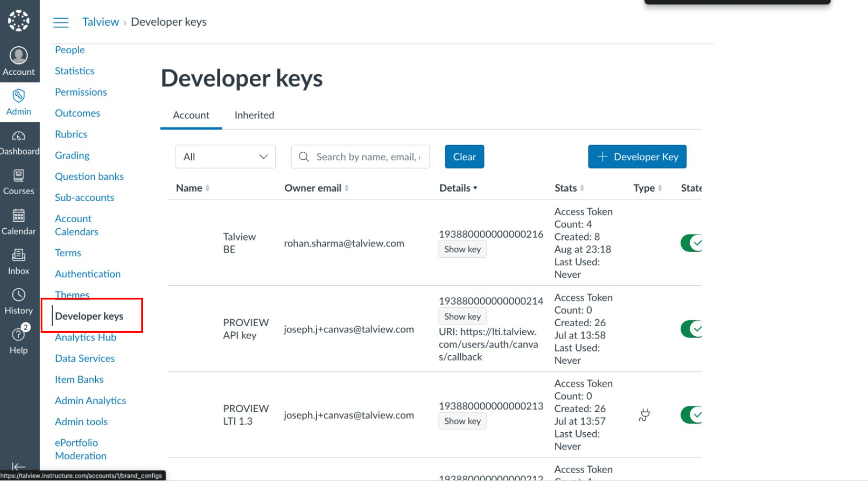The image size is (868, 482).
Task: Sort table by Type column arrows
Action: (660, 188)
